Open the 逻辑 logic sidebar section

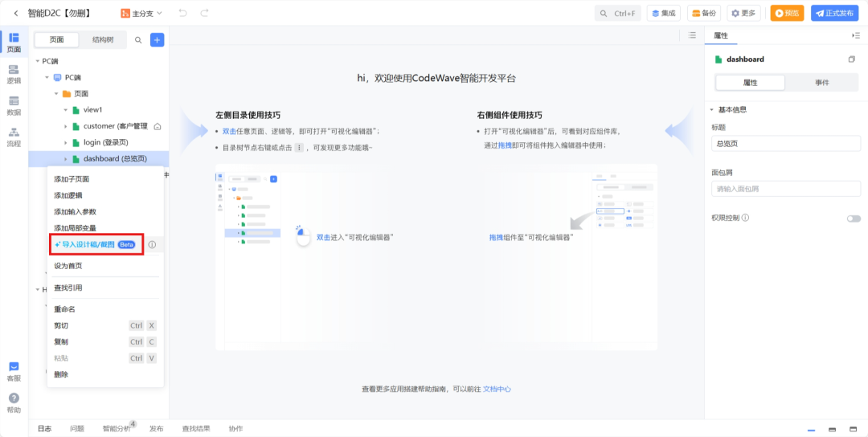(14, 74)
